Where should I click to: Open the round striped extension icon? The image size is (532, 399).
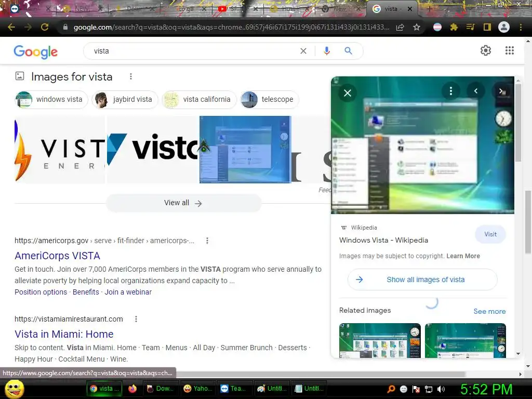pyautogui.click(x=437, y=27)
